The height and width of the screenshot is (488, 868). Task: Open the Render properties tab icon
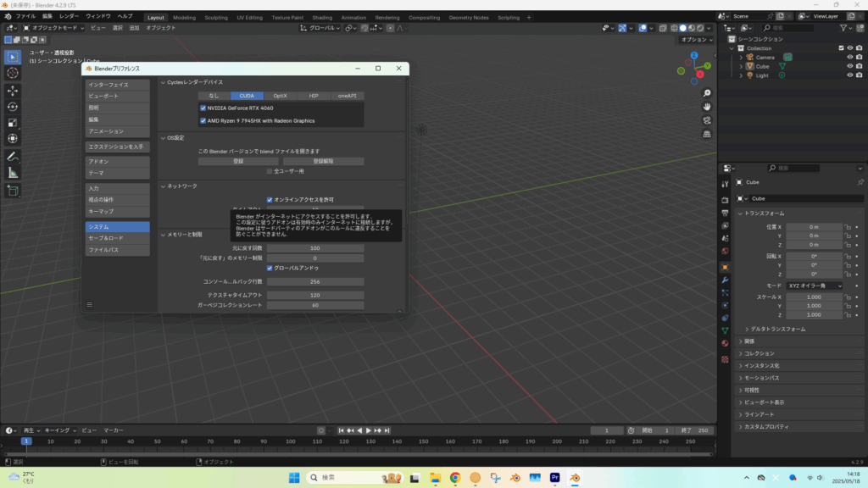pyautogui.click(x=726, y=200)
